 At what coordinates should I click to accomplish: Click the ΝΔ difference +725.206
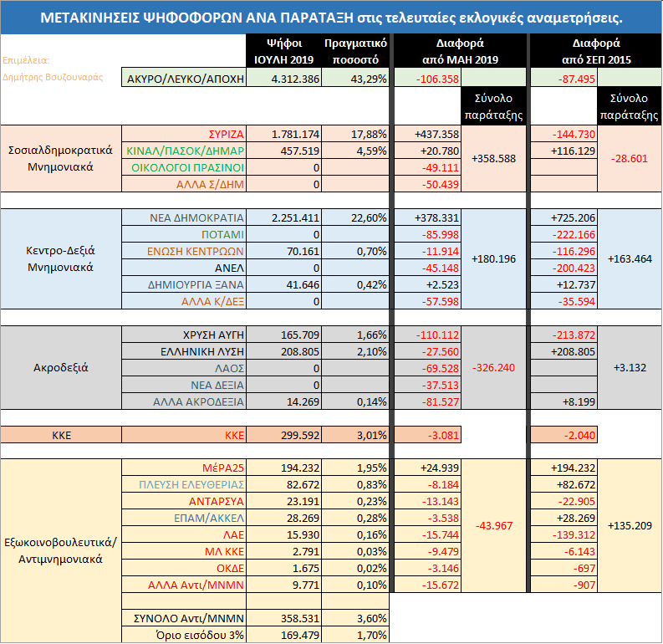pos(564,217)
